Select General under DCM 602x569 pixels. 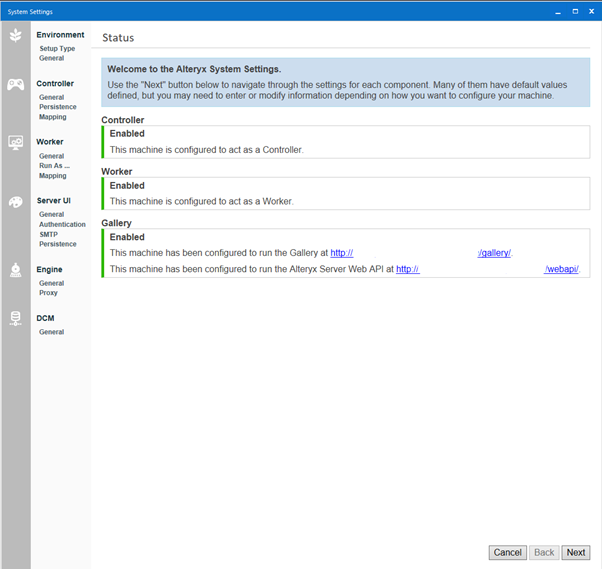click(x=51, y=332)
